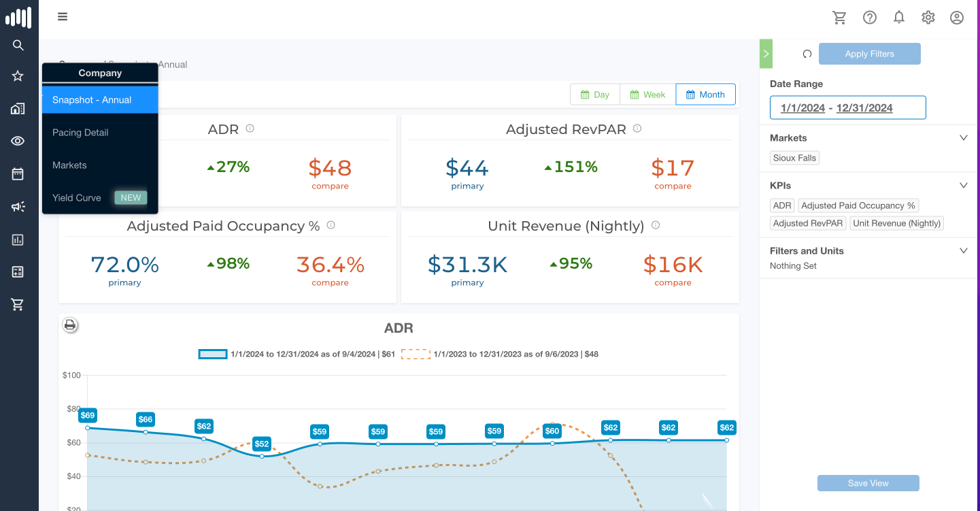
Task: Expand the Markets filter section
Action: (x=963, y=138)
